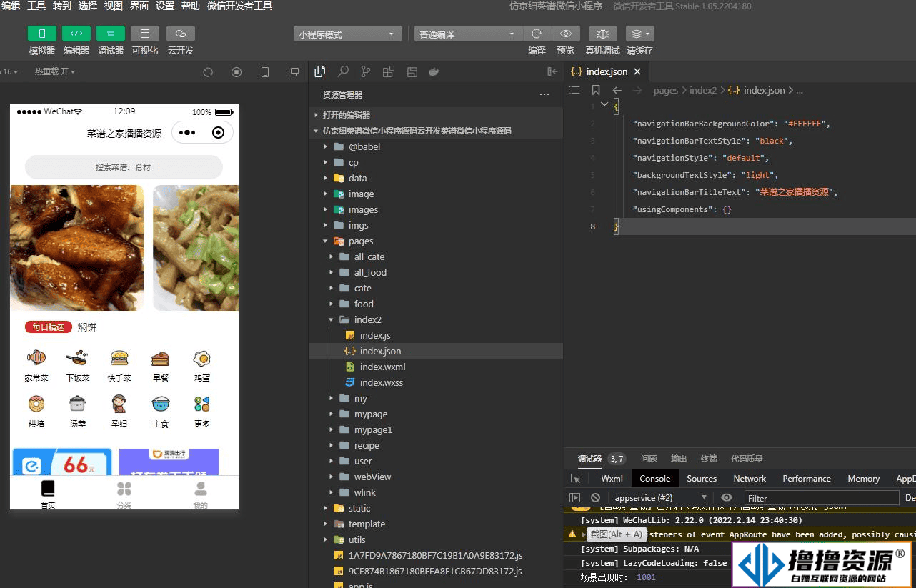Click the inspect element picker icon
Image resolution: width=916 pixels, height=588 pixels.
[x=576, y=479]
